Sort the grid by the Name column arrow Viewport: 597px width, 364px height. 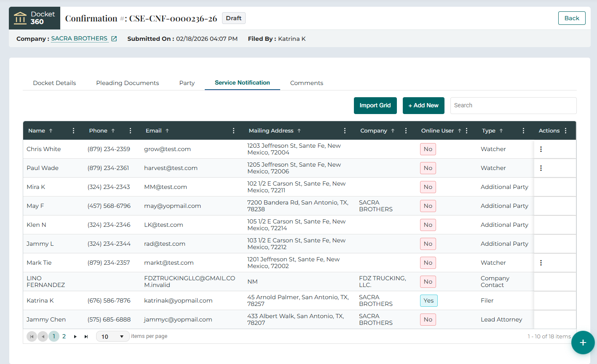pos(51,130)
